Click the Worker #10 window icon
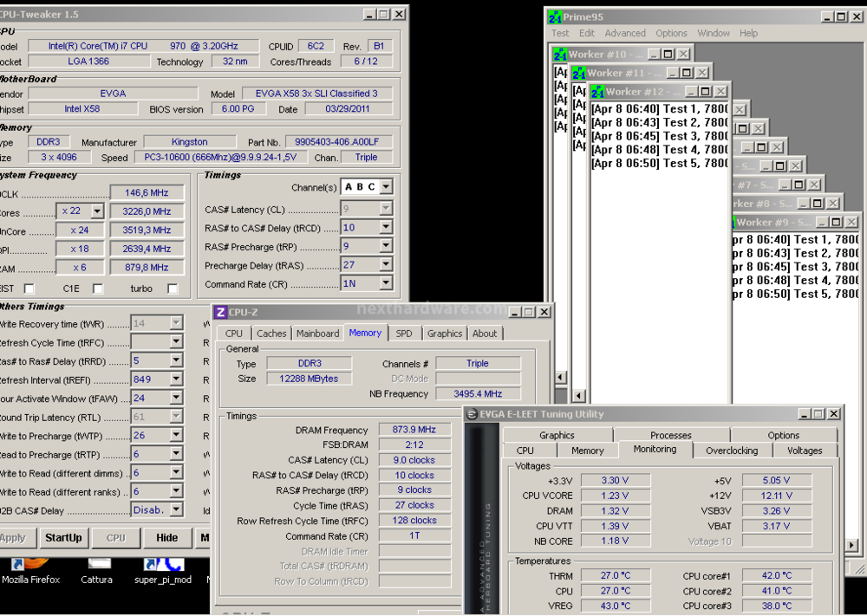The image size is (867, 616). [560, 54]
